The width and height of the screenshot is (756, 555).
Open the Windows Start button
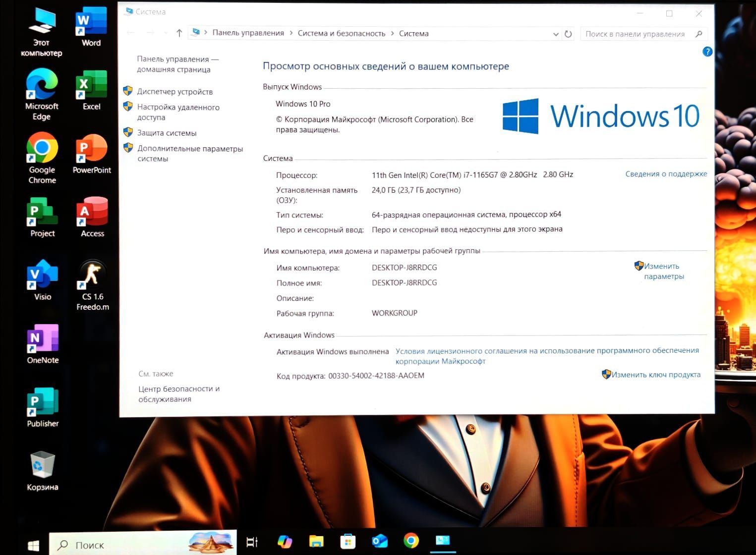(x=33, y=545)
